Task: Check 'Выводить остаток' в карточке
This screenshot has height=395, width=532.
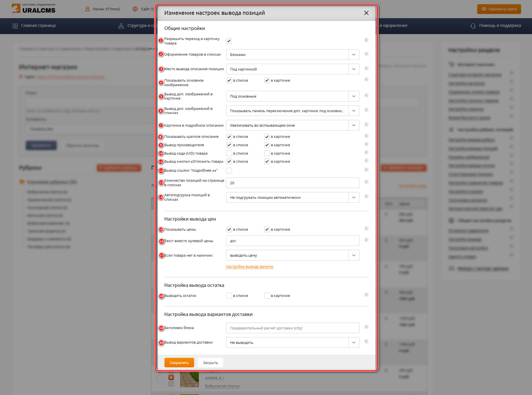Action: click(267, 295)
